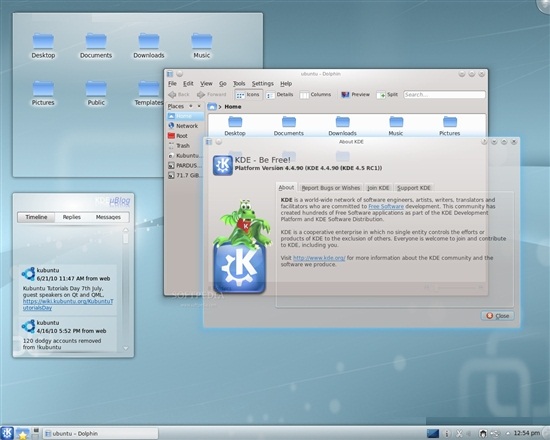Open Desktop folder in Dolphin file view

click(x=235, y=126)
